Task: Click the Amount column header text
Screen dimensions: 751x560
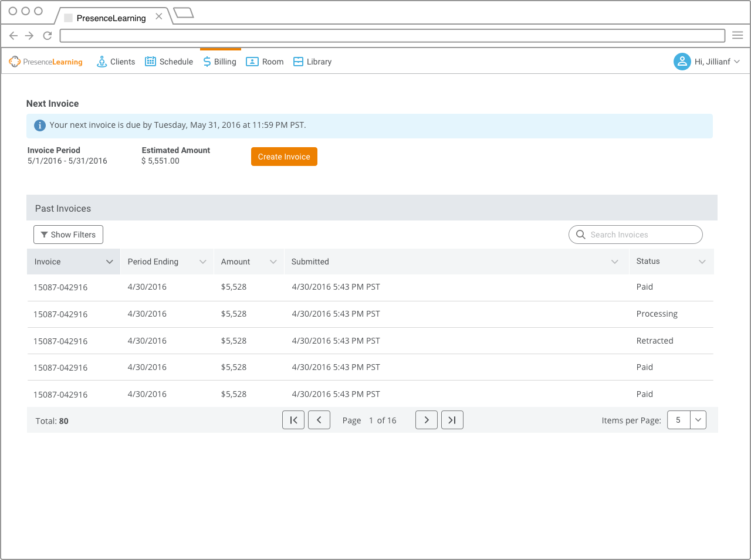Action: 235,262
